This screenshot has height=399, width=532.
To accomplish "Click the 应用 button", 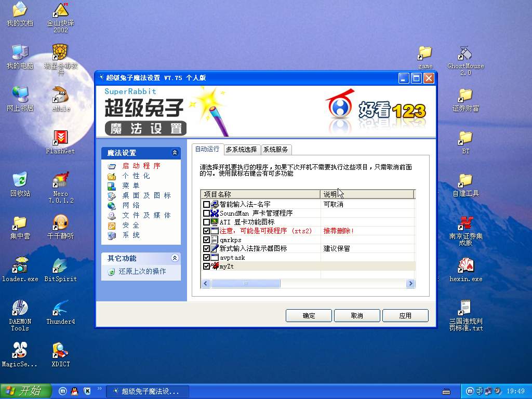I will pos(405,316).
